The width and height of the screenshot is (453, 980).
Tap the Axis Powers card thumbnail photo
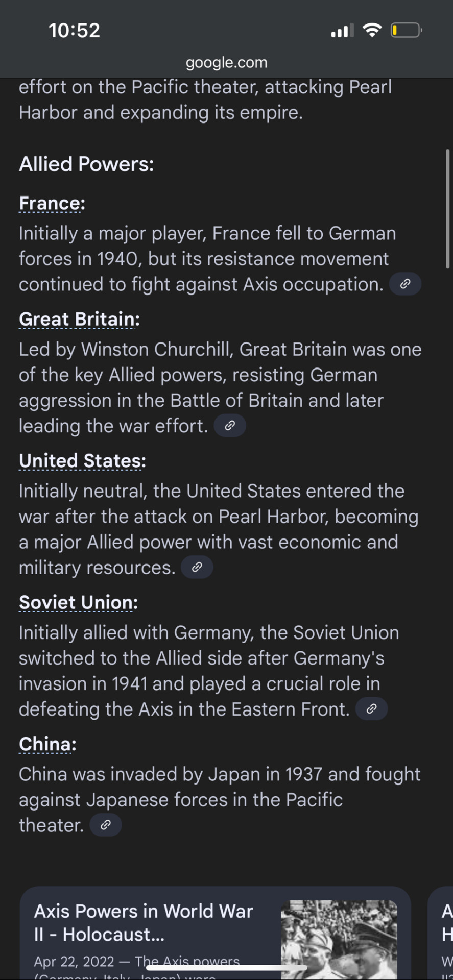pyautogui.click(x=339, y=940)
